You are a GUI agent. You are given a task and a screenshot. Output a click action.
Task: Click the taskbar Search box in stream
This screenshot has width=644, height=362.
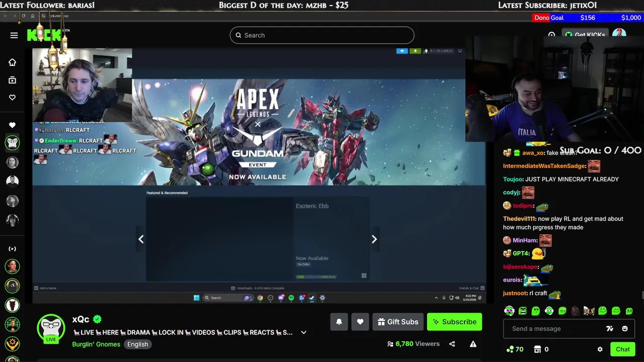[228, 298]
